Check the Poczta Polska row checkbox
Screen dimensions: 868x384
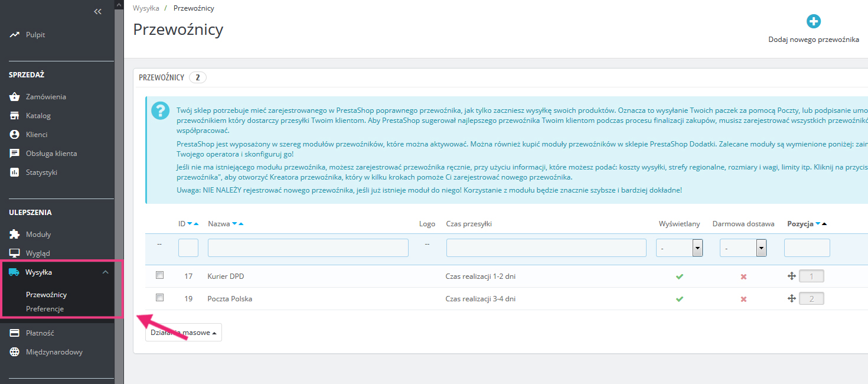[x=159, y=298]
